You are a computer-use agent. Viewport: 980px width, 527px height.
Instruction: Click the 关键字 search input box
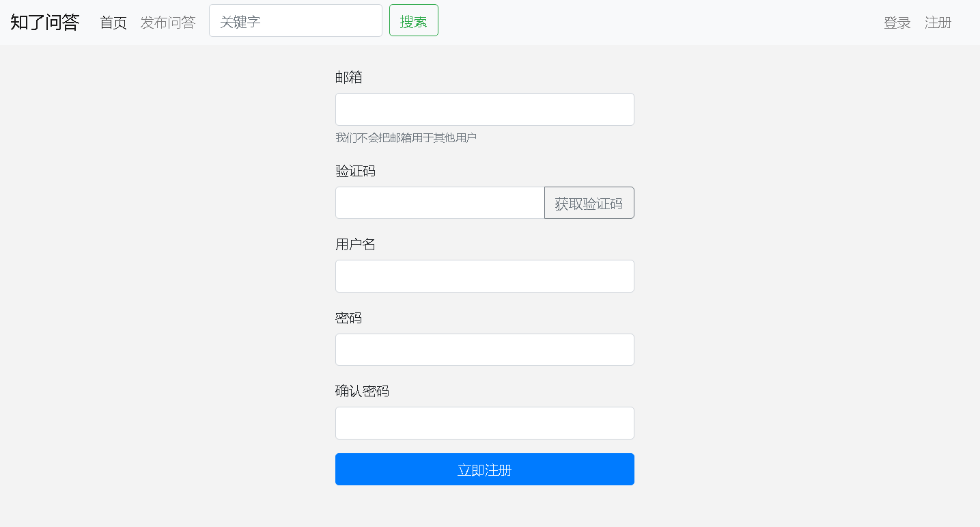coord(295,21)
